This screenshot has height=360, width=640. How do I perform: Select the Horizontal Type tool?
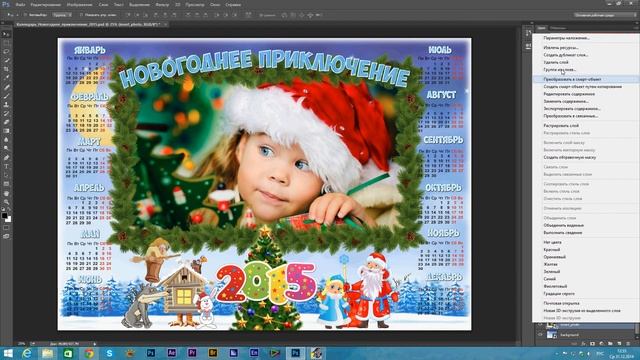coord(6,166)
